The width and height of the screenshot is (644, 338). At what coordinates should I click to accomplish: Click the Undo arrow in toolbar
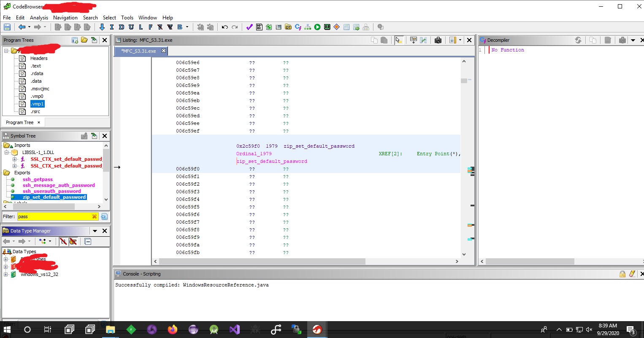(225, 27)
